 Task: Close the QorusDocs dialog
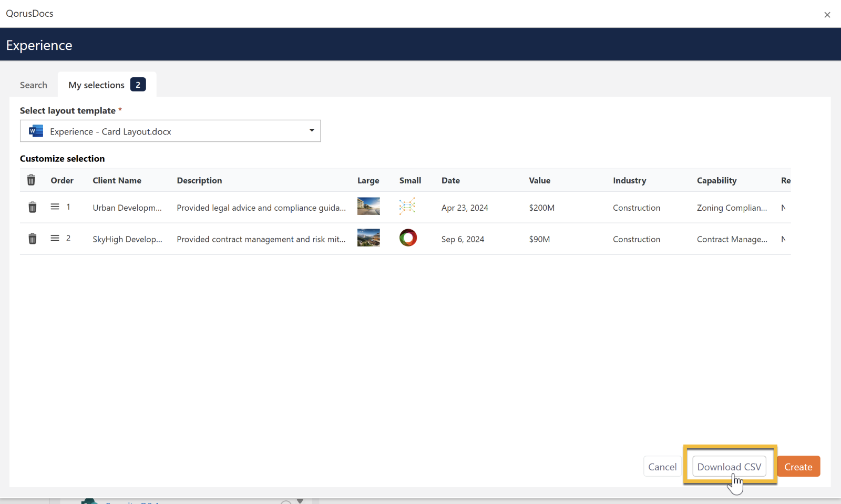827,15
